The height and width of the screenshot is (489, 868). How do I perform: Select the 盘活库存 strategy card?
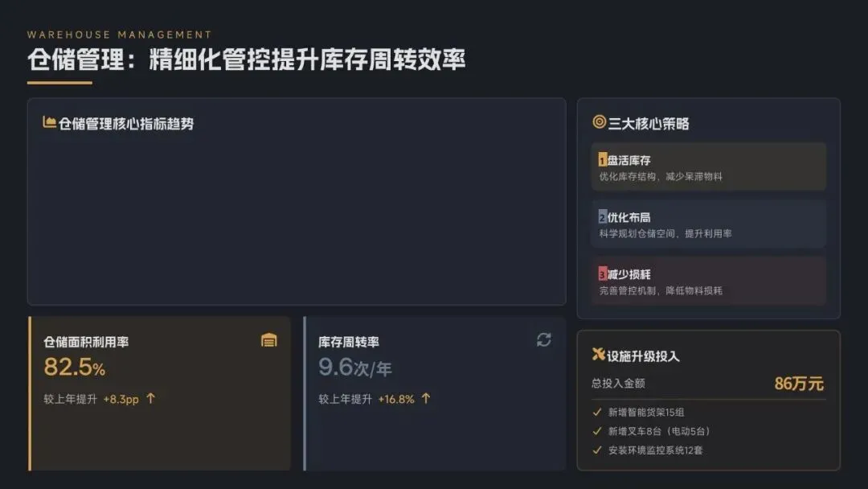click(x=708, y=166)
